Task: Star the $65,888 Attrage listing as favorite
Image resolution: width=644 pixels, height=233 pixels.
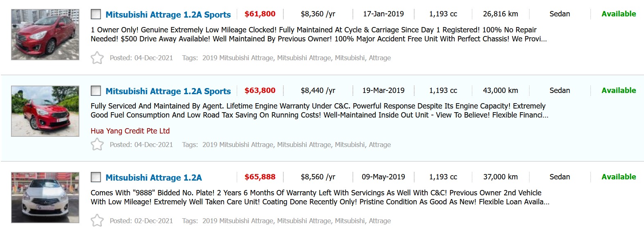Action: [x=97, y=221]
